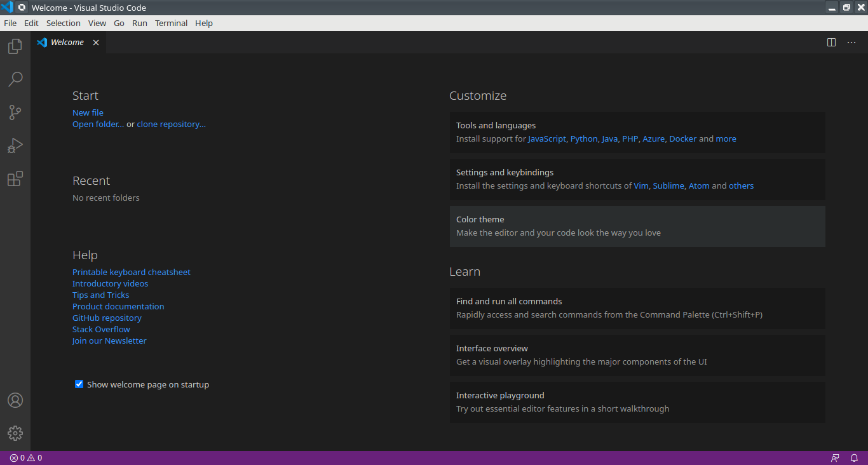Viewport: 868px width, 465px height.
Task: Open the feedback icon in status bar
Action: [835, 458]
